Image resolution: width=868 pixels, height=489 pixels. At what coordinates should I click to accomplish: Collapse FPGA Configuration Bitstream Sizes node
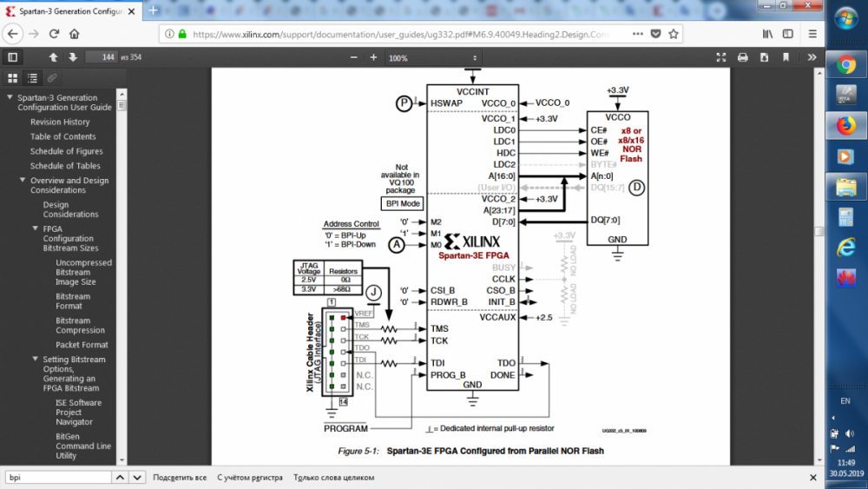tap(36, 228)
